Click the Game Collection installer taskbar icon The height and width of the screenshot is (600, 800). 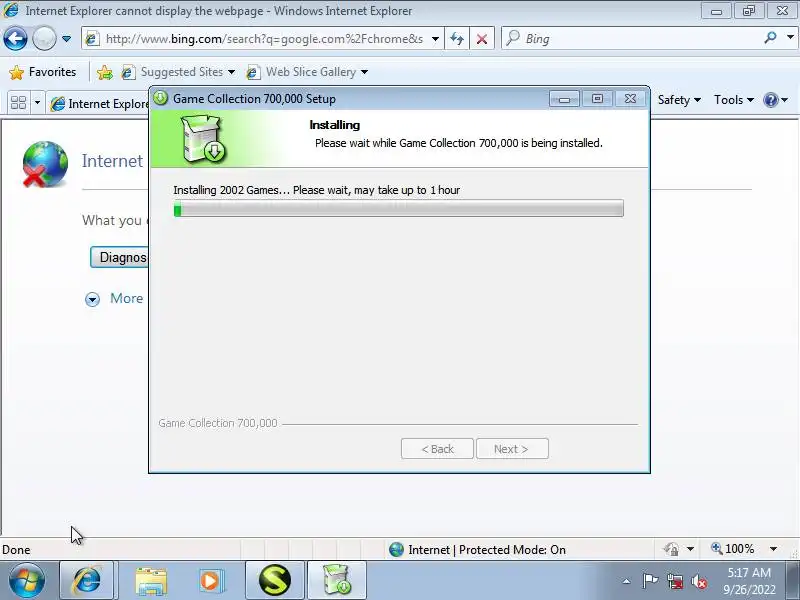(337, 581)
